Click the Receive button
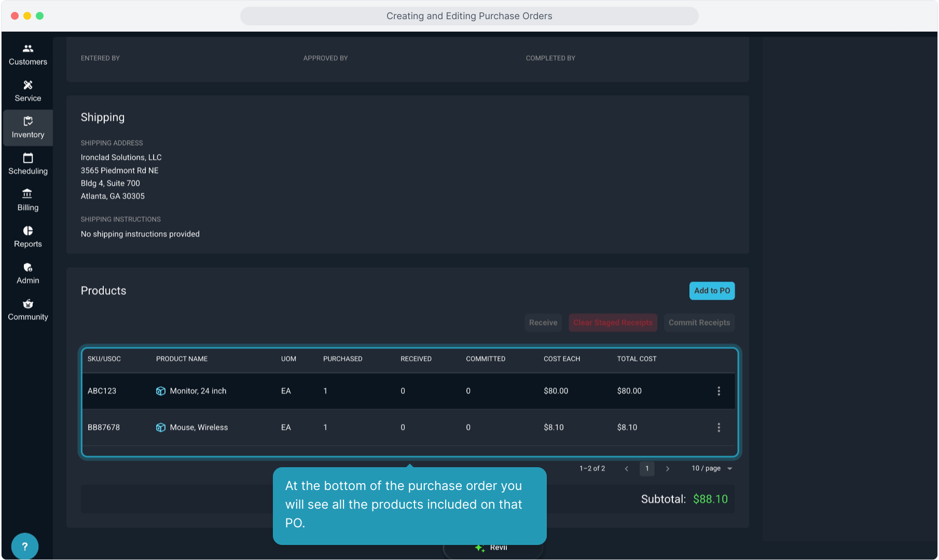The width and height of the screenshot is (939, 560). [x=543, y=323]
